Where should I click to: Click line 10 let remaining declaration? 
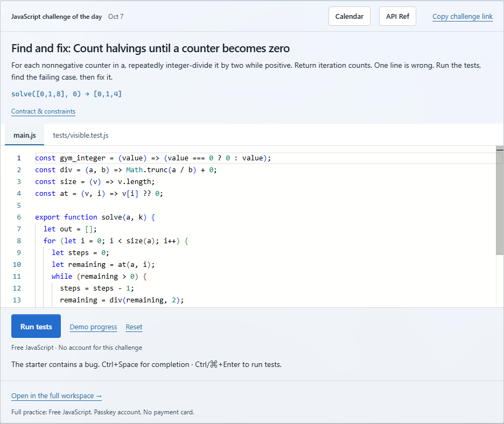103,265
